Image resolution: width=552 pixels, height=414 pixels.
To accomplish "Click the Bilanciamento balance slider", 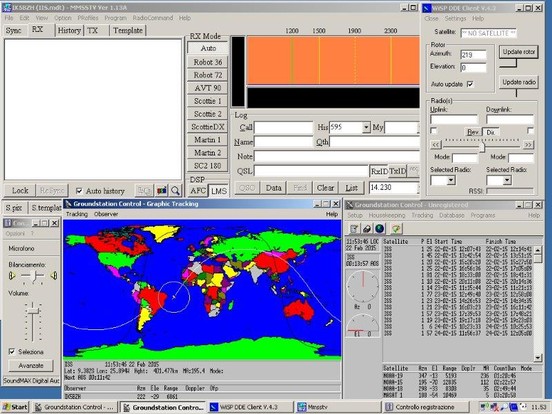I will point(32,276).
